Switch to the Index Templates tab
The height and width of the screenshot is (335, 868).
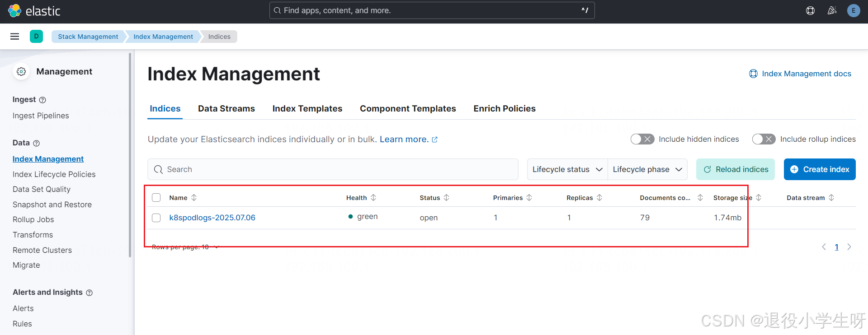point(307,109)
